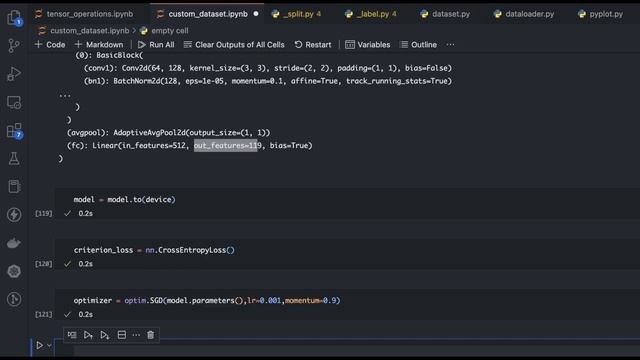This screenshot has width=640, height=360.
Task: Open the _label.py tab
Action: (x=371, y=14)
